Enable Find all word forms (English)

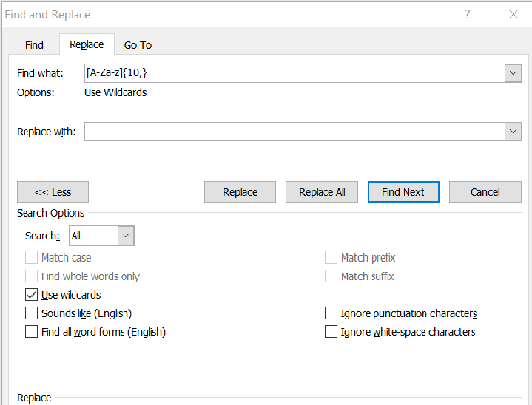31,331
